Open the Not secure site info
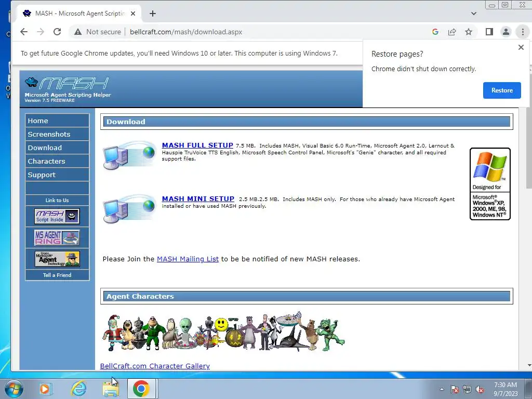The width and height of the screenshot is (532, 399). (98, 32)
